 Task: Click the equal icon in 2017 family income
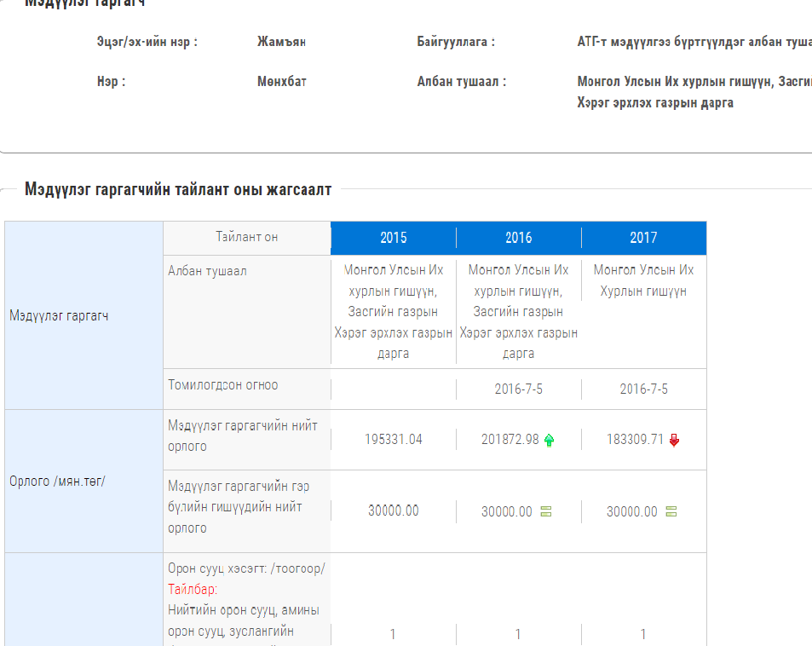[x=671, y=512]
